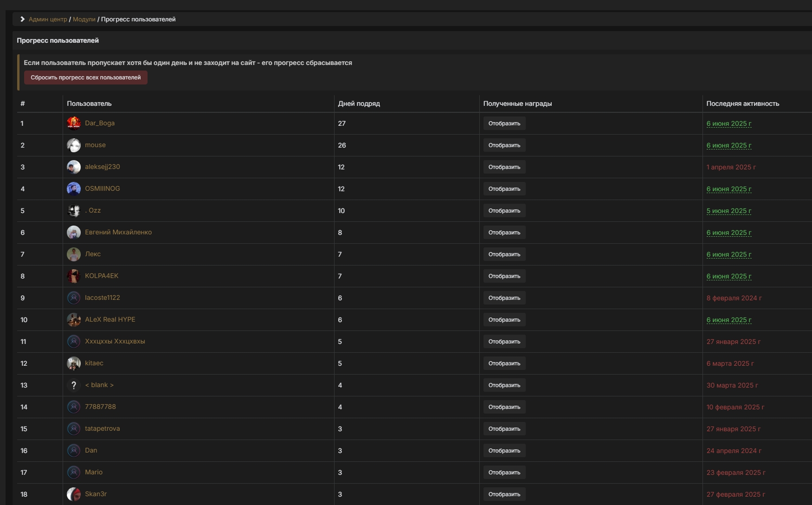
Task: Click KOLPA4EK's avatar picture
Action: point(73,276)
